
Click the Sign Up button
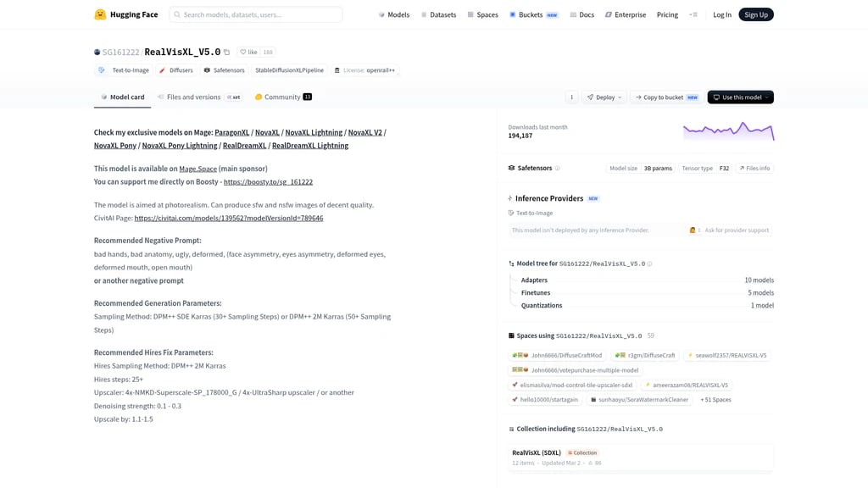click(756, 14)
